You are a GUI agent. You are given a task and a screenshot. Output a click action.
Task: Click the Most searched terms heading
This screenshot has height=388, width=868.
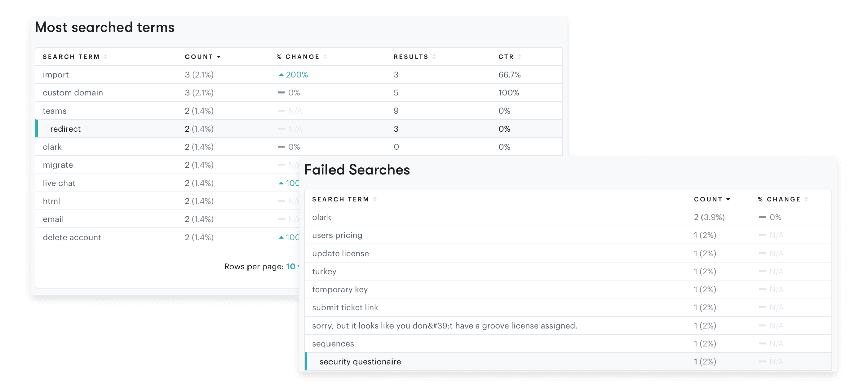coord(105,27)
